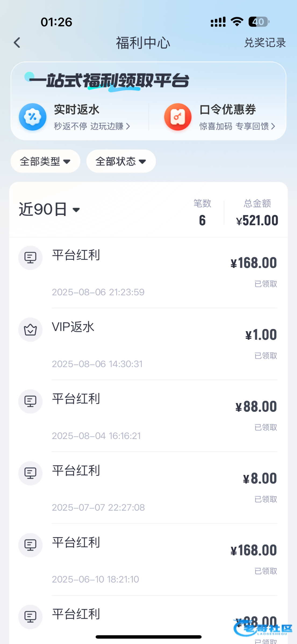
Task: Tap the Wi-Fi status bar icon
Action: (237, 22)
